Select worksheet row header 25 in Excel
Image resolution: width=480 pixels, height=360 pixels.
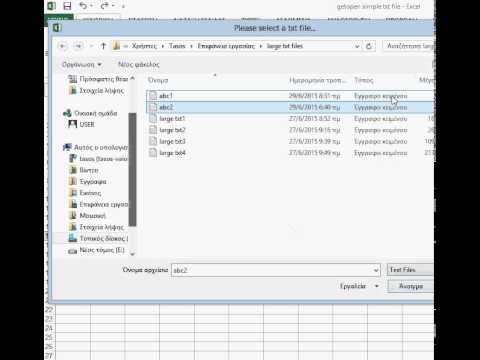point(49,337)
